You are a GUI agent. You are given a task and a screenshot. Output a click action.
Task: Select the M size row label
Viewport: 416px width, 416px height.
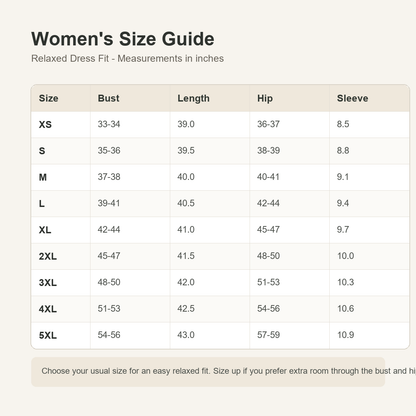point(43,177)
